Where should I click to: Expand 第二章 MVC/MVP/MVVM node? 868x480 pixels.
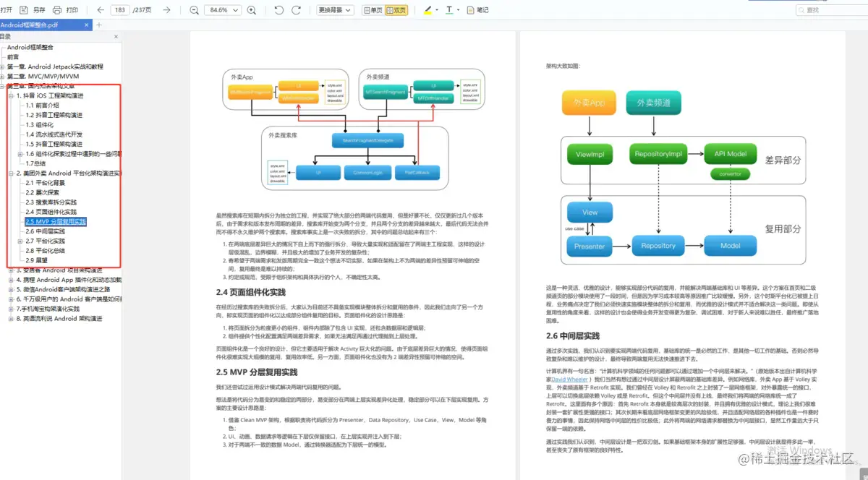(x=3, y=76)
